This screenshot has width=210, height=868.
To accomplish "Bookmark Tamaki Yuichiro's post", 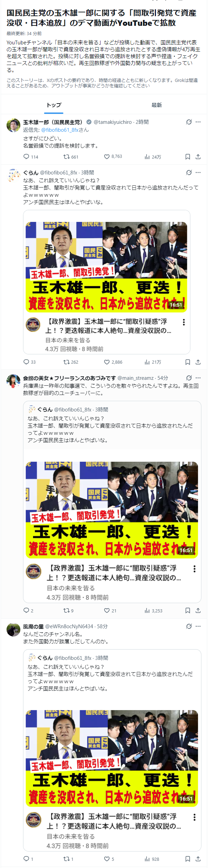I will [x=188, y=157].
